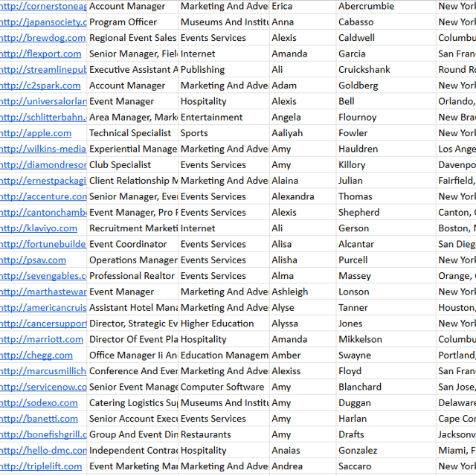This screenshot has height=476, width=476.
Task: Select the Computer Software cell
Action: click(224, 387)
